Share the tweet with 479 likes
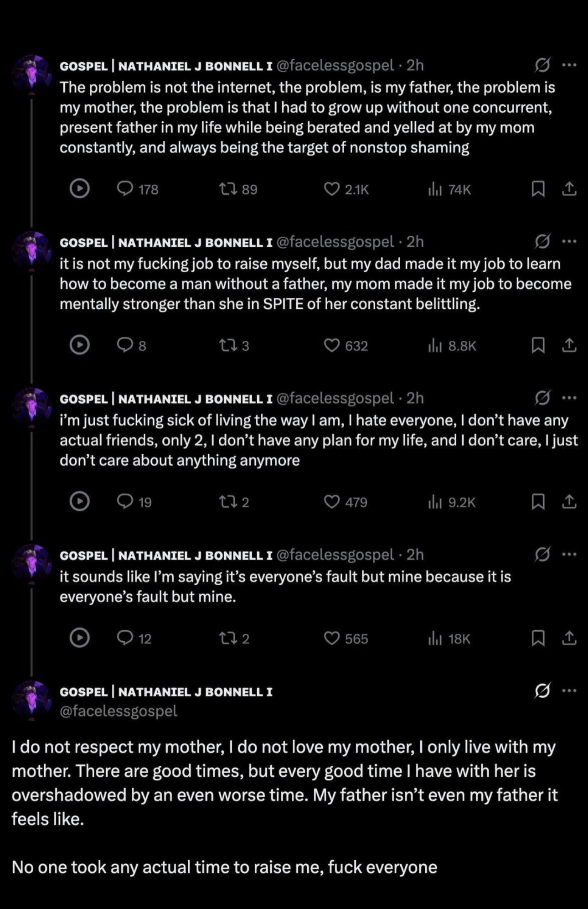 click(568, 502)
